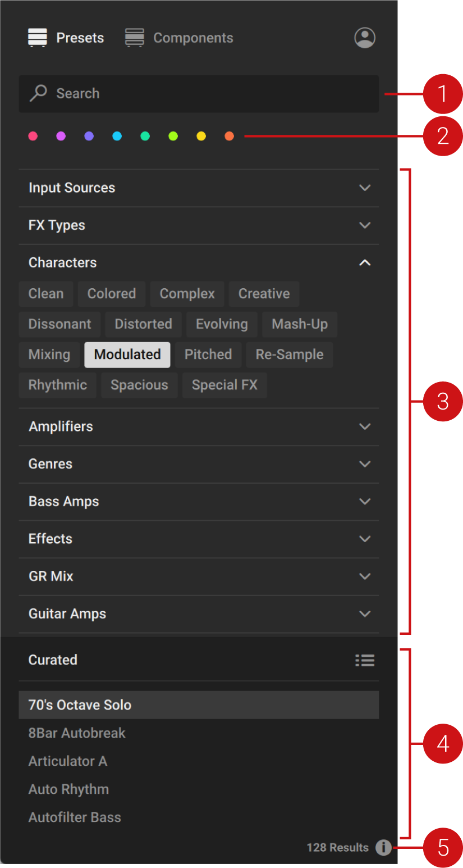Switch to the Components tab
463x868 pixels.
coord(193,38)
